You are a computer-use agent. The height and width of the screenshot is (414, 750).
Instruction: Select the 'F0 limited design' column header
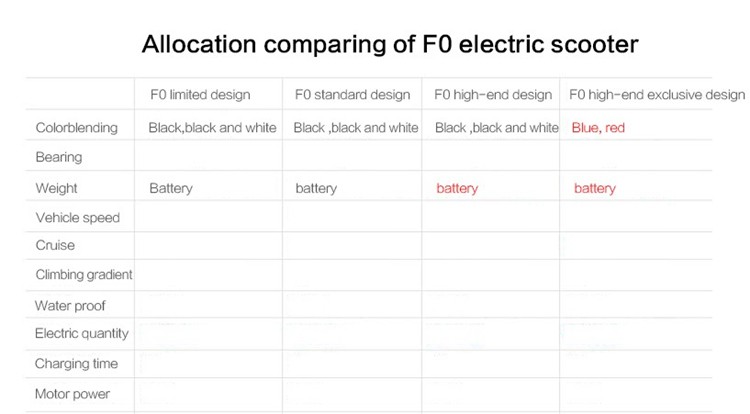200,95
